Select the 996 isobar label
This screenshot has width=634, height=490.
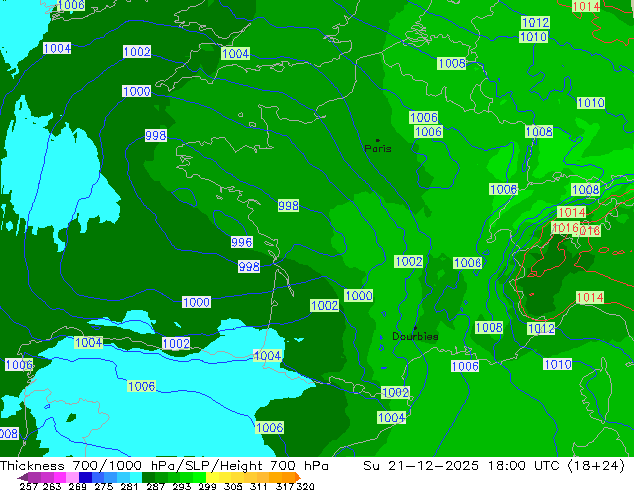point(242,242)
